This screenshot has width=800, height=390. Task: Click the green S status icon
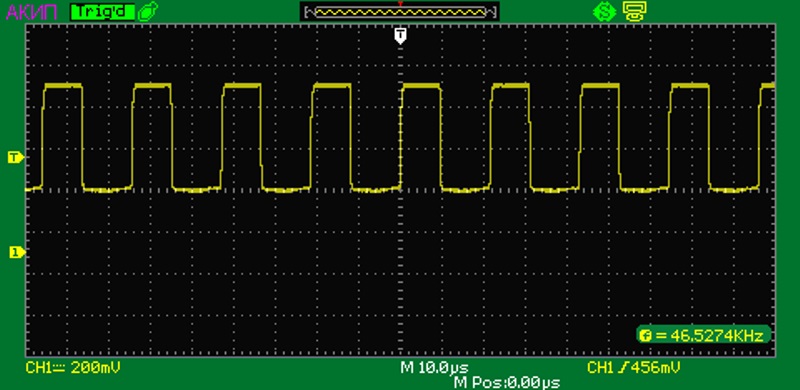(x=605, y=11)
